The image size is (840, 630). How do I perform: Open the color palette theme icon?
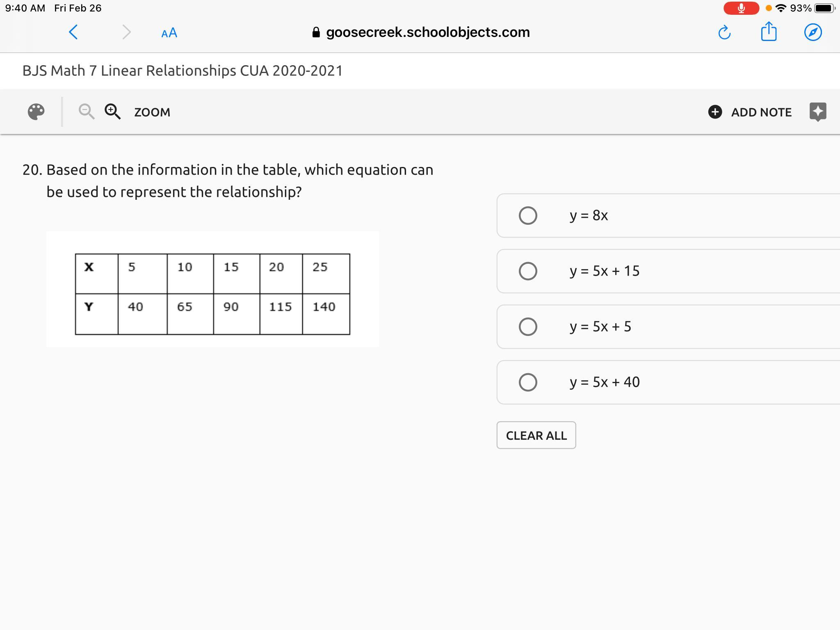36,112
